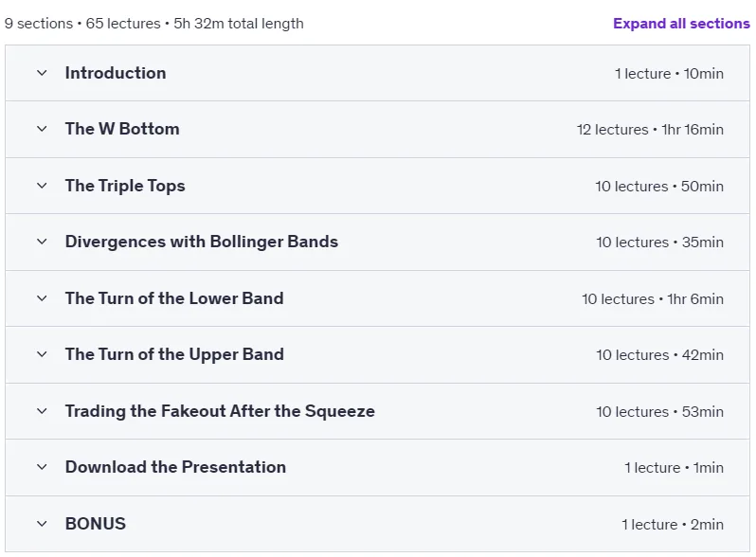The image size is (756, 557).
Task: Expand The W Bottom chevron
Action: pos(42,129)
